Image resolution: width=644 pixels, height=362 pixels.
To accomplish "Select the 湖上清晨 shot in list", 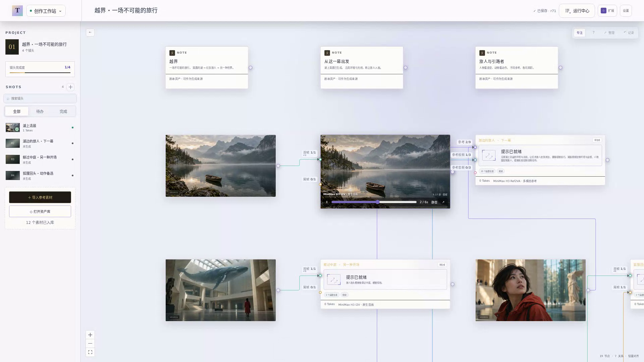I will 40,128.
